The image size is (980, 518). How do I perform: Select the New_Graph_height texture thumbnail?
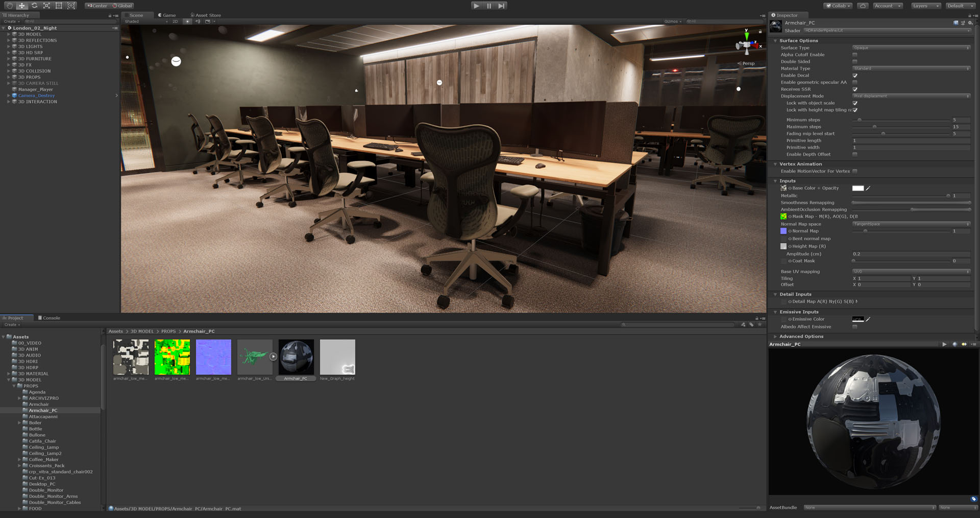[337, 357]
